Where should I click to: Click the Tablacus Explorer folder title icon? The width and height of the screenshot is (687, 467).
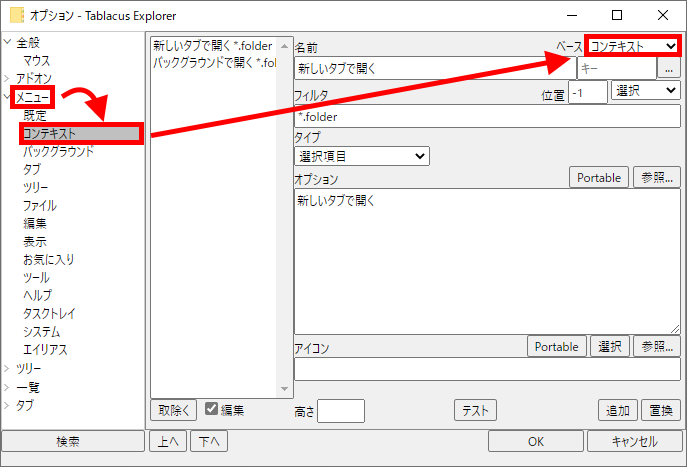coord(17,15)
